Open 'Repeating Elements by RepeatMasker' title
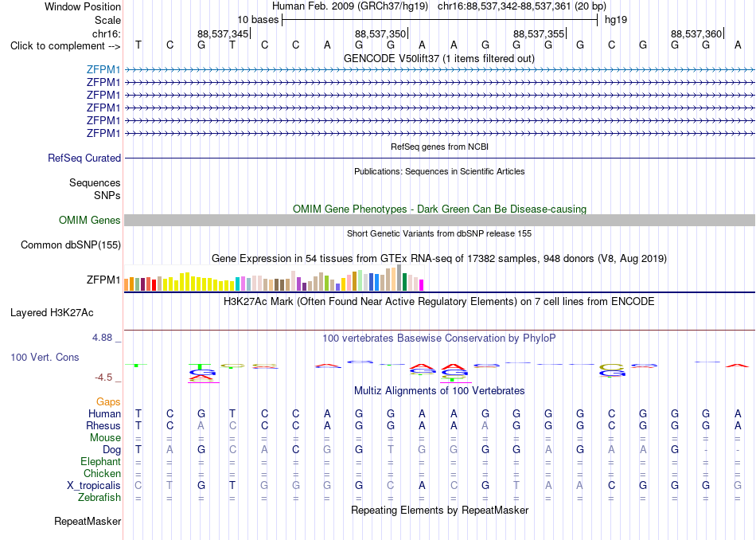Screen dimensions: 756x540 (439, 510)
